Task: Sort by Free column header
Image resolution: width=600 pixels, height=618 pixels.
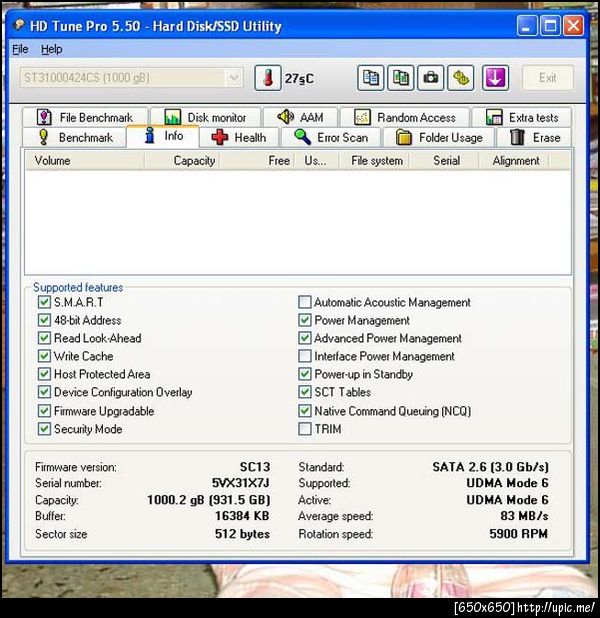Action: [x=257, y=160]
